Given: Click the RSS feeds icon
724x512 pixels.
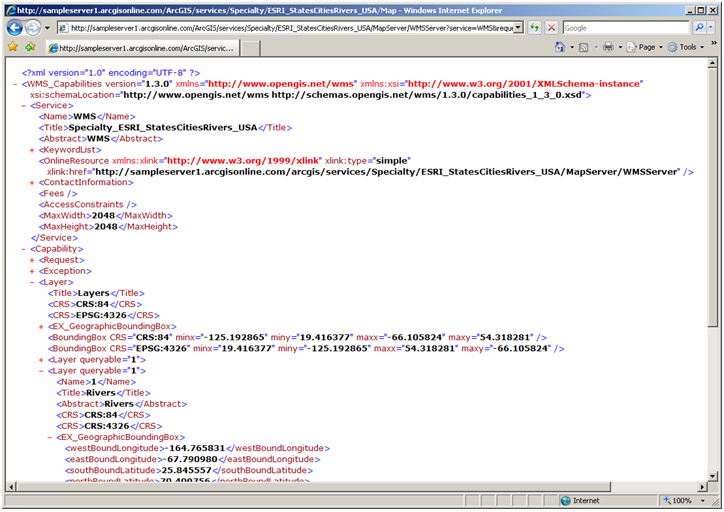Looking at the screenshot, I should (584, 47).
